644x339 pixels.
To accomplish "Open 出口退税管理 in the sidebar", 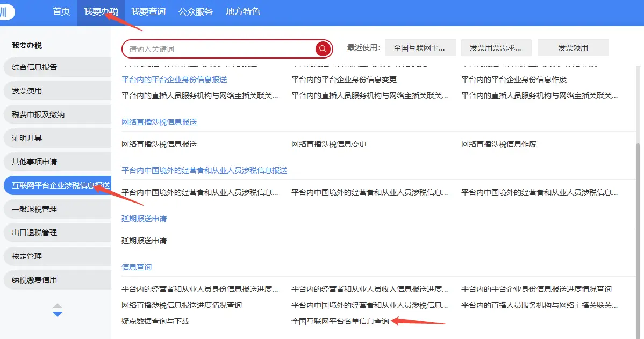I will coord(34,233).
